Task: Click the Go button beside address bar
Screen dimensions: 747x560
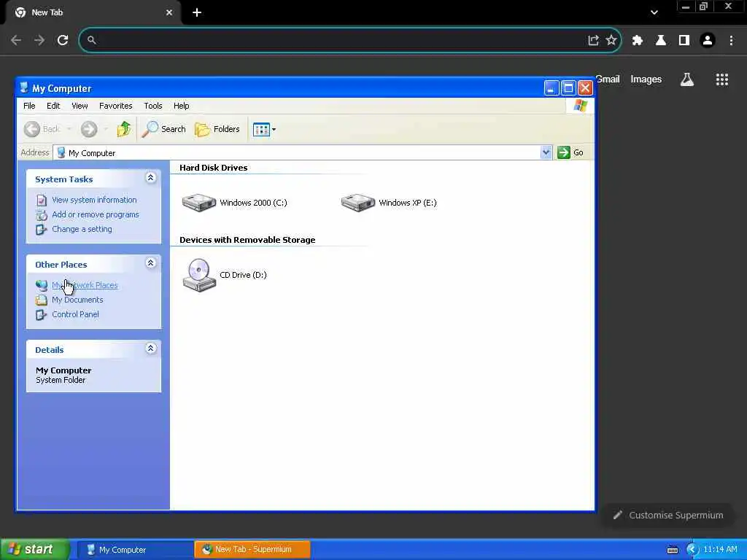Action: [570, 152]
